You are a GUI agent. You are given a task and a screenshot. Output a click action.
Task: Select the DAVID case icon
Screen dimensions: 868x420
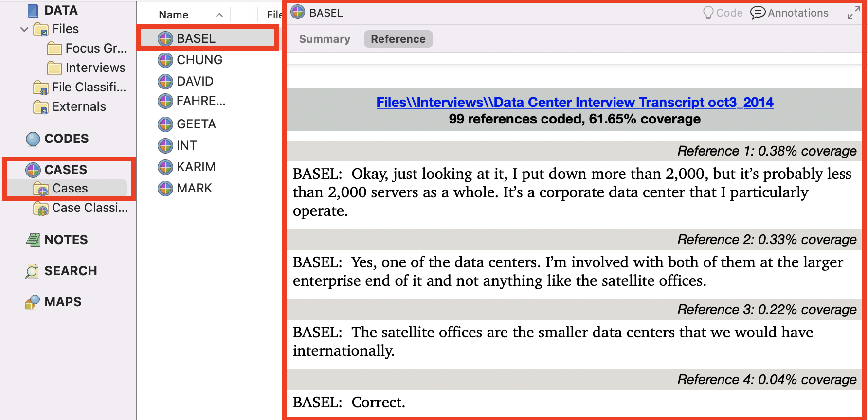coord(165,81)
